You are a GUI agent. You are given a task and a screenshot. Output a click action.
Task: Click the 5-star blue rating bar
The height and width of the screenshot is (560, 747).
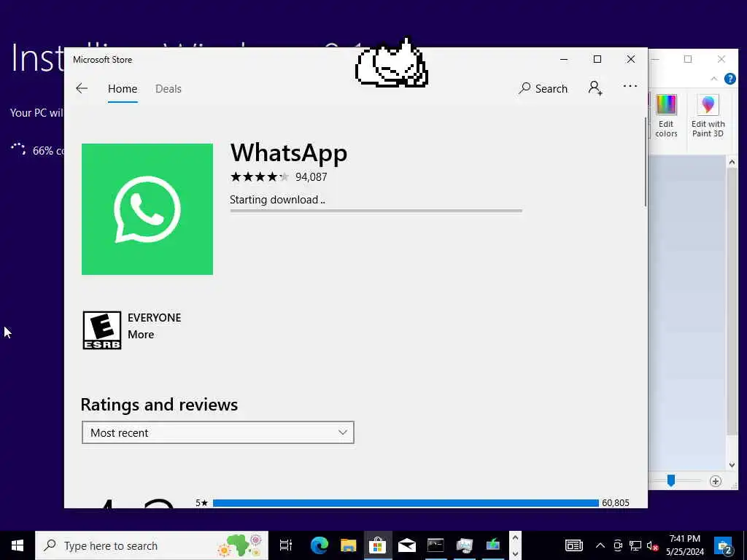(406, 503)
